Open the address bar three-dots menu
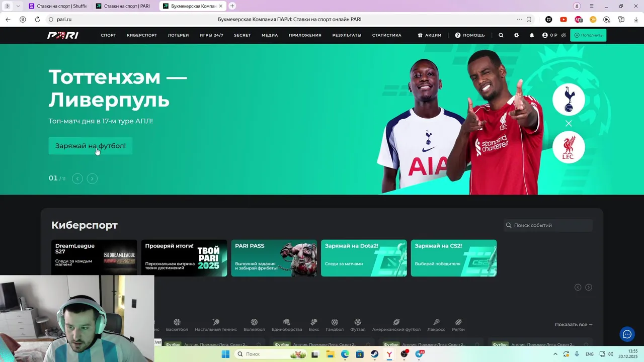The width and height of the screenshot is (644, 362). tap(519, 20)
